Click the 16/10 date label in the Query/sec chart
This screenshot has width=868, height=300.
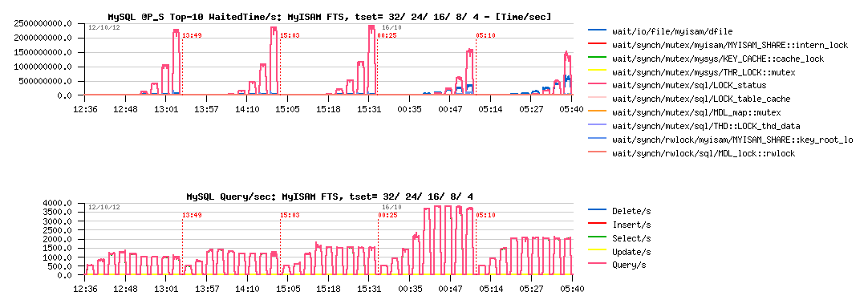pos(393,207)
